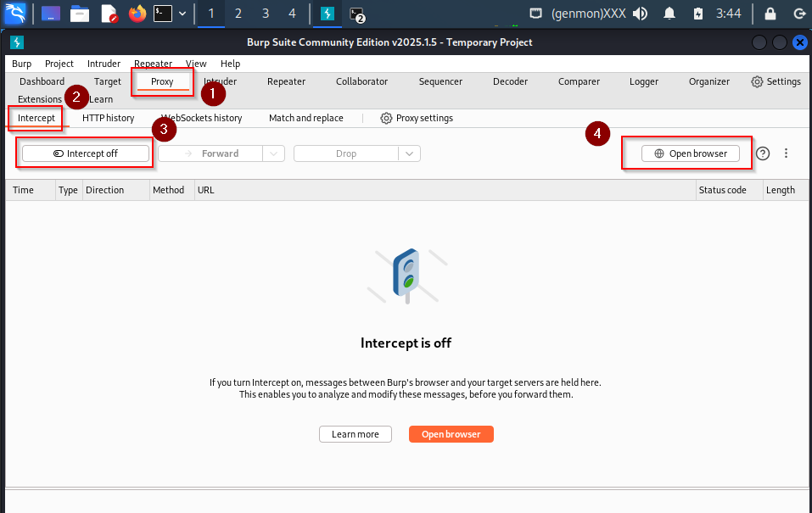Click the toolbar Open browser button with globe
This screenshot has width=812, height=513.
click(691, 153)
